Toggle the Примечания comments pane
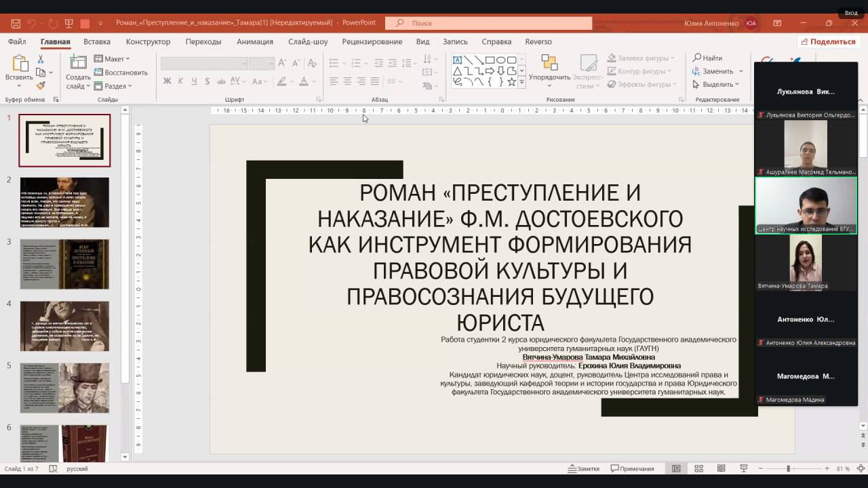 [632, 468]
